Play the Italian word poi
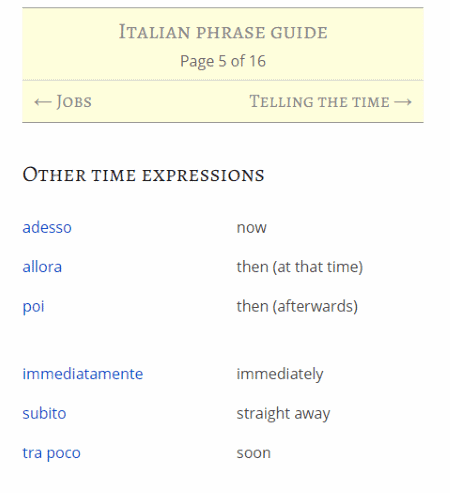 coord(33,306)
